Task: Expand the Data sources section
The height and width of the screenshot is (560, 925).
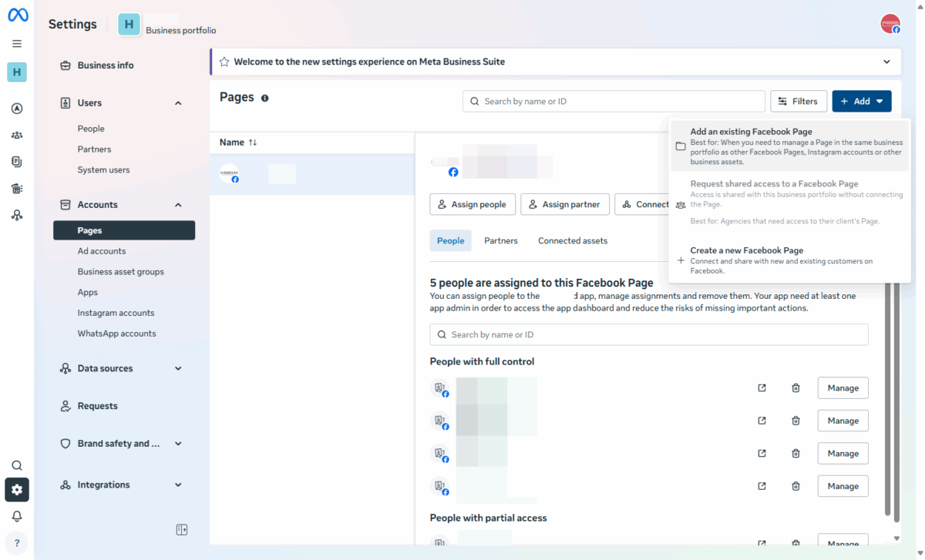Action: click(178, 369)
